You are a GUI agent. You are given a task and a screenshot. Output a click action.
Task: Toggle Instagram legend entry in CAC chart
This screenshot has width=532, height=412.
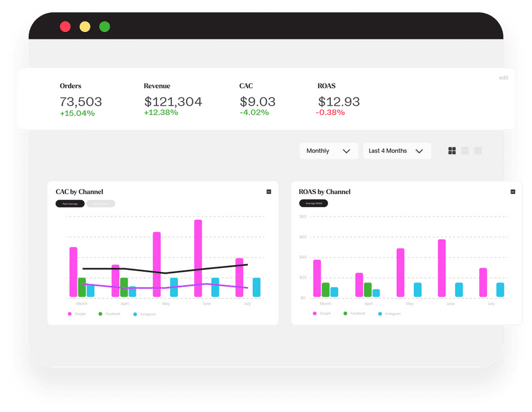(x=145, y=315)
